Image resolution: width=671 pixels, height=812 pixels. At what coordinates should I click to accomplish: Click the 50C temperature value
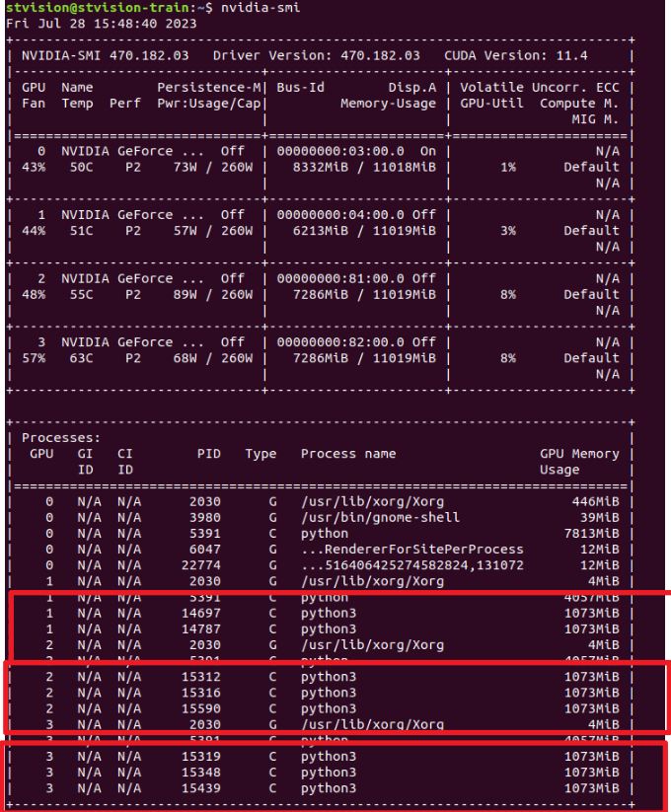coord(81,168)
